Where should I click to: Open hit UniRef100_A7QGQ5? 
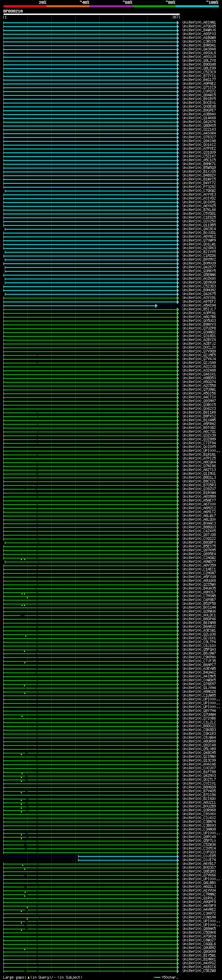(199, 26)
